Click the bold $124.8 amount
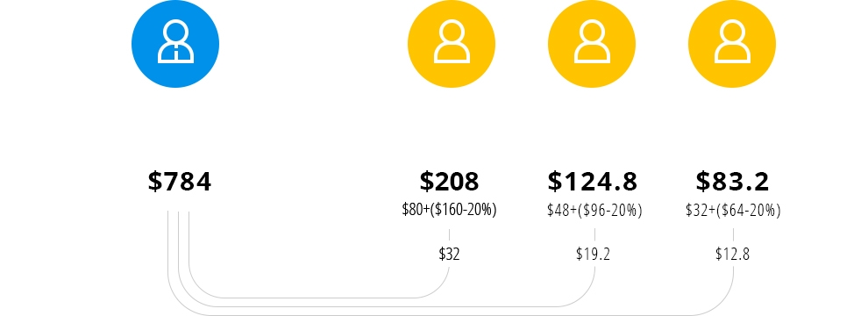The image size is (868, 316). click(x=593, y=182)
